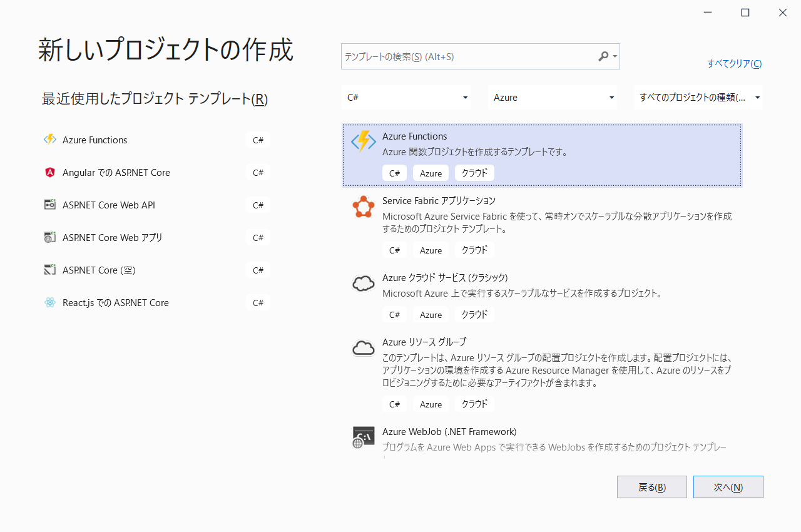Maximize the new project dialog
801x532 pixels.
coord(745,13)
